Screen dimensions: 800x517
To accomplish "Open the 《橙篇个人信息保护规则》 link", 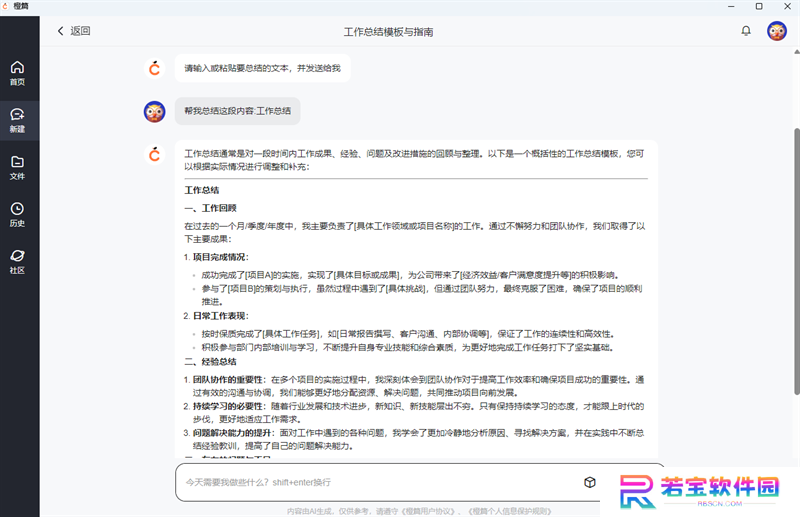I will (x=509, y=511).
